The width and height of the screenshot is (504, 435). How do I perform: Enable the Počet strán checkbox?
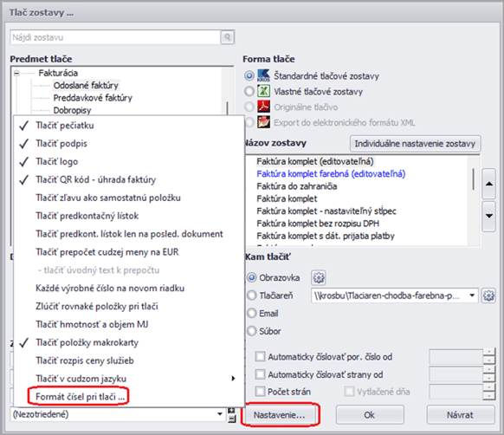260,392
